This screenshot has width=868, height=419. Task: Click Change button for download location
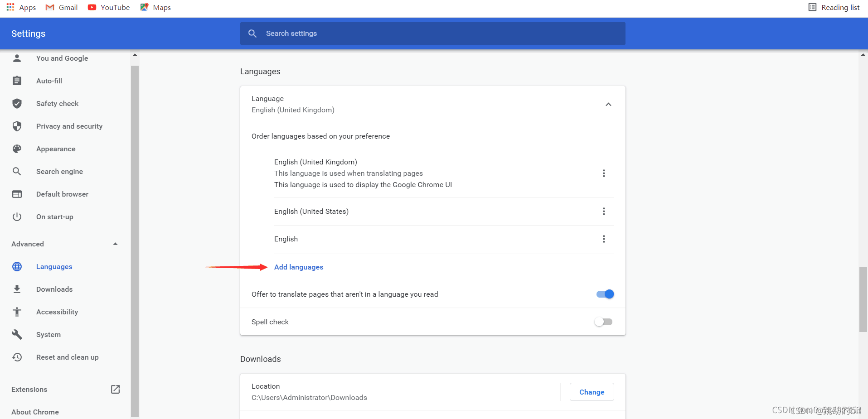pos(592,392)
